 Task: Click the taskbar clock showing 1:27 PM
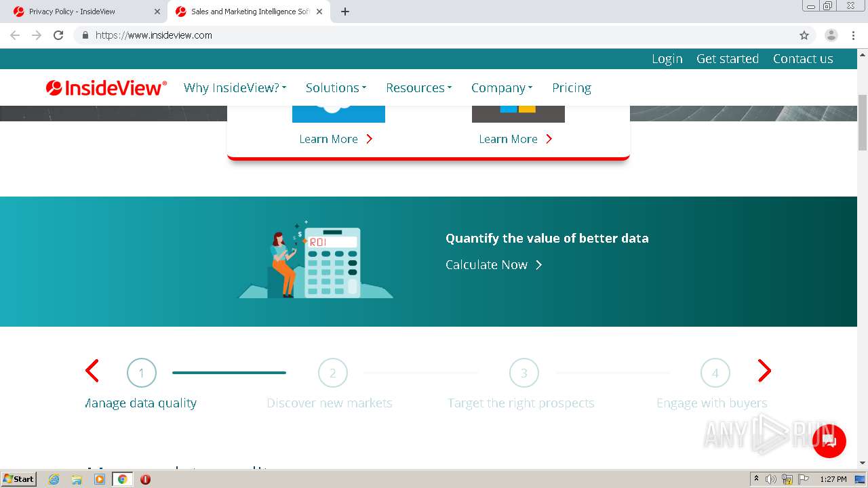click(833, 479)
